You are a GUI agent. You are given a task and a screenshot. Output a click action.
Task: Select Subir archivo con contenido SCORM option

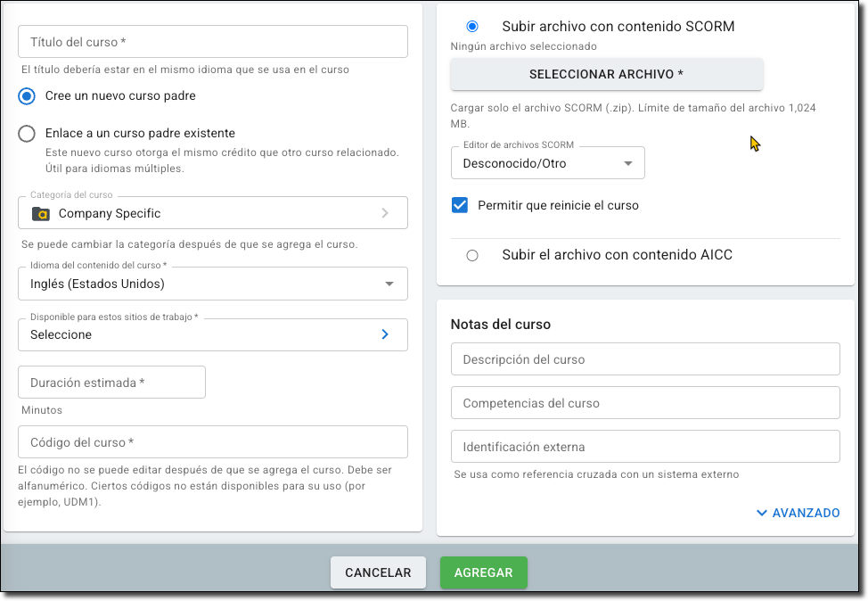pyautogui.click(x=472, y=27)
